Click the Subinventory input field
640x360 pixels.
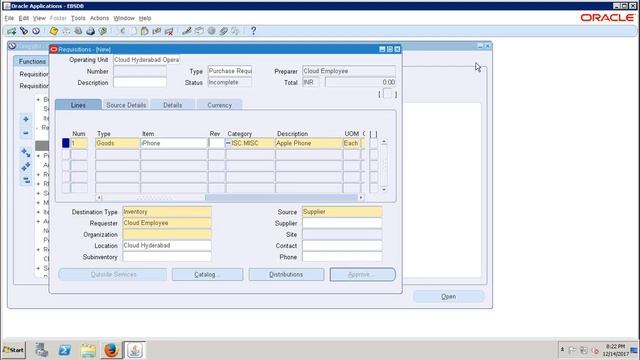167,257
